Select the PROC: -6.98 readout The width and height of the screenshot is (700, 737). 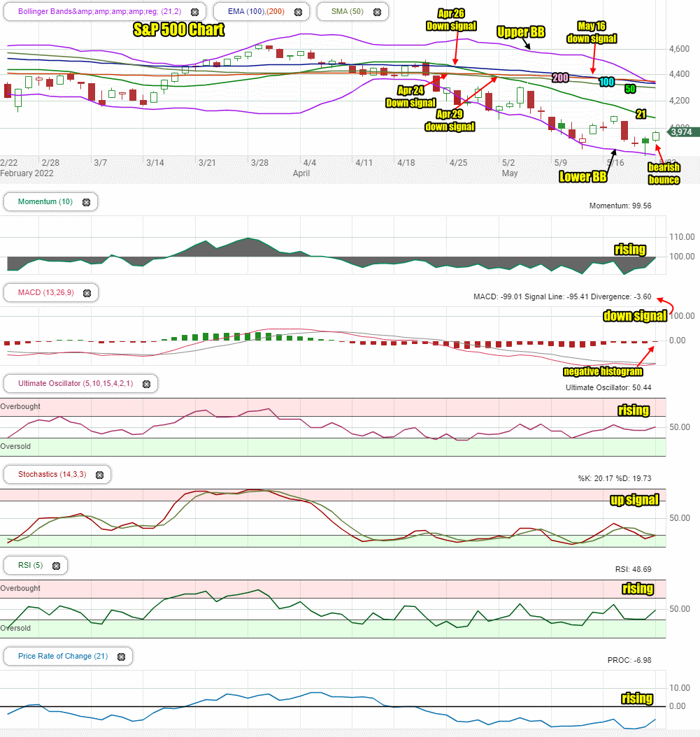click(629, 660)
